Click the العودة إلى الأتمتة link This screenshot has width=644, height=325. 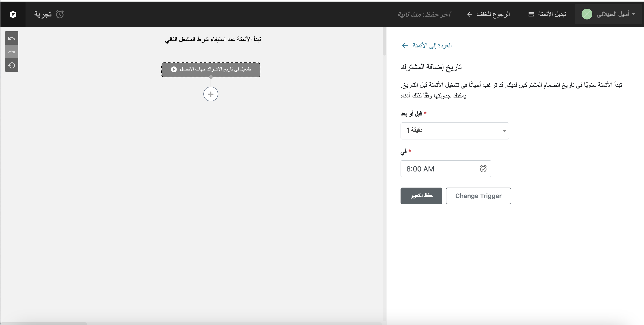pos(432,45)
